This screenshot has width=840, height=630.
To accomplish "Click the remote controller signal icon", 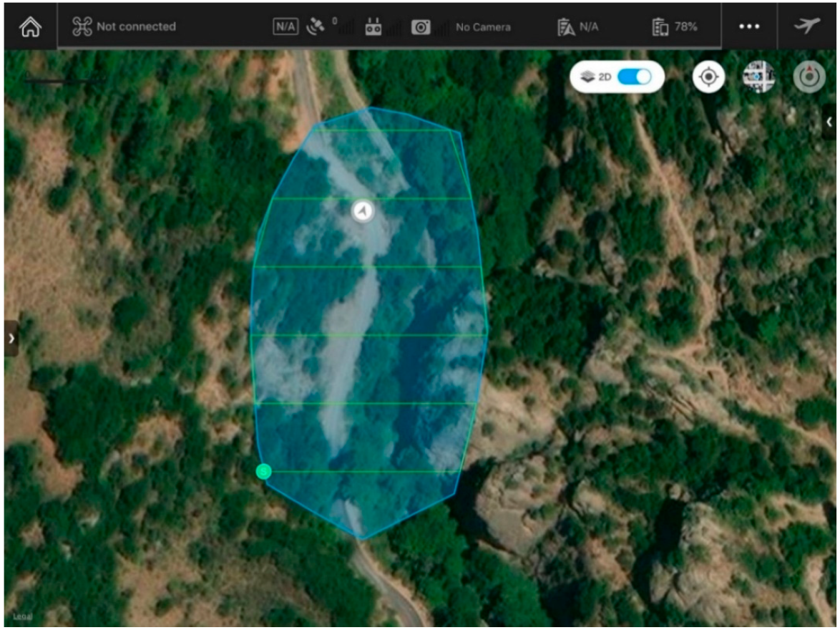I will point(373,27).
